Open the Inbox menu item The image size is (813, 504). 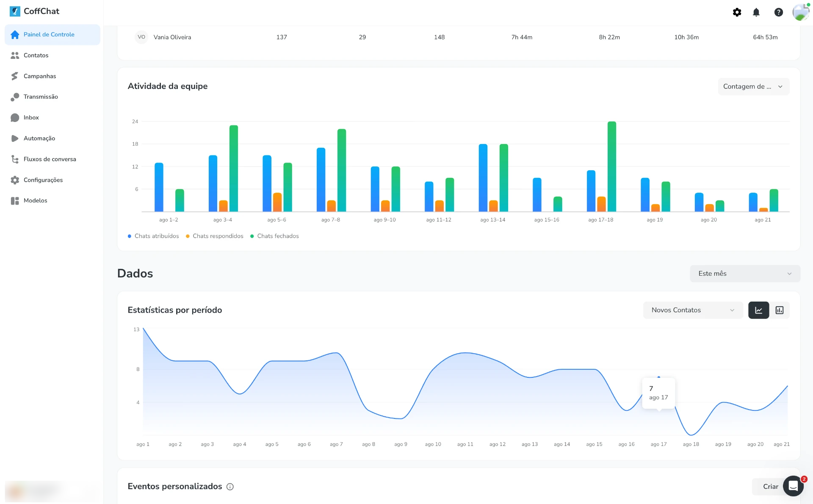pos(53,118)
